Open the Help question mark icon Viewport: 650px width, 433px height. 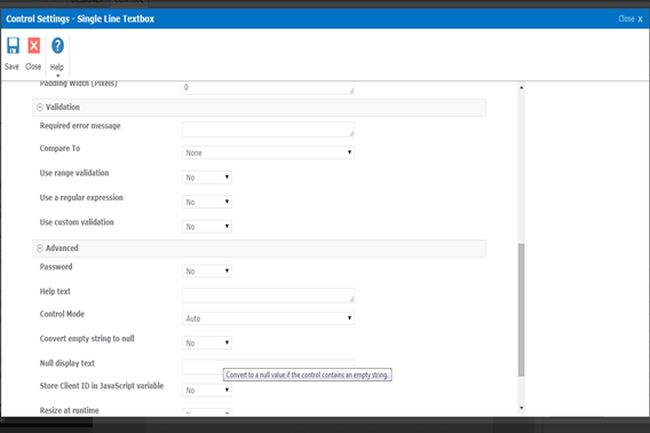pyautogui.click(x=57, y=46)
